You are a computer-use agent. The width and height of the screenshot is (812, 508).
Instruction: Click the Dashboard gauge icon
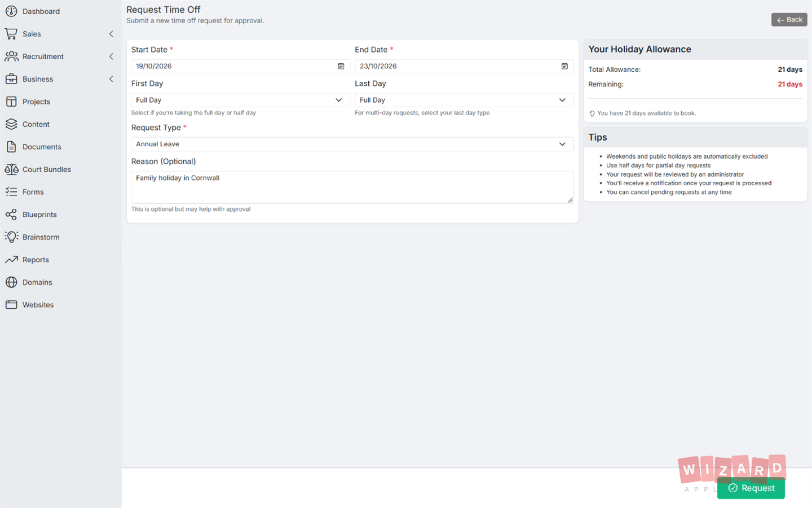click(x=11, y=11)
